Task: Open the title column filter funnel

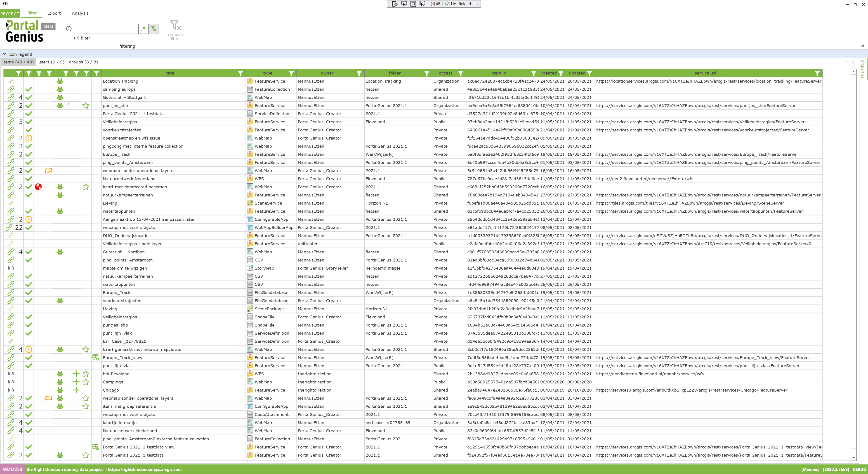Action: [240, 73]
